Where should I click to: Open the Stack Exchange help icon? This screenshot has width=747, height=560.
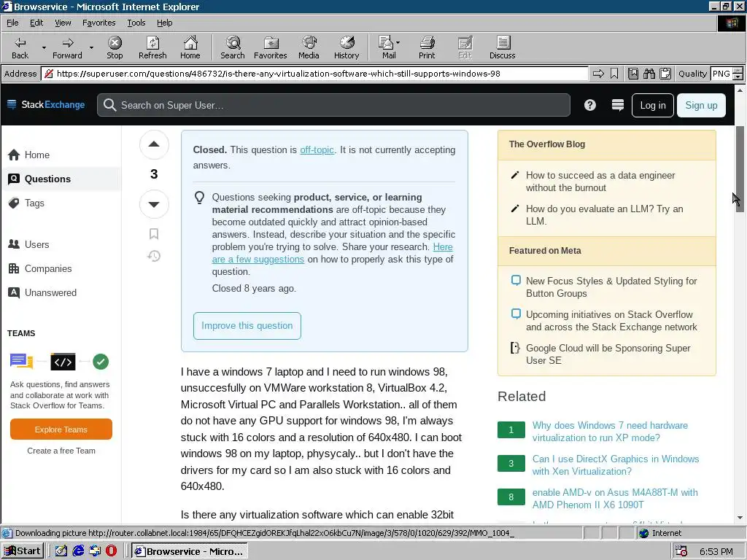[x=589, y=105]
